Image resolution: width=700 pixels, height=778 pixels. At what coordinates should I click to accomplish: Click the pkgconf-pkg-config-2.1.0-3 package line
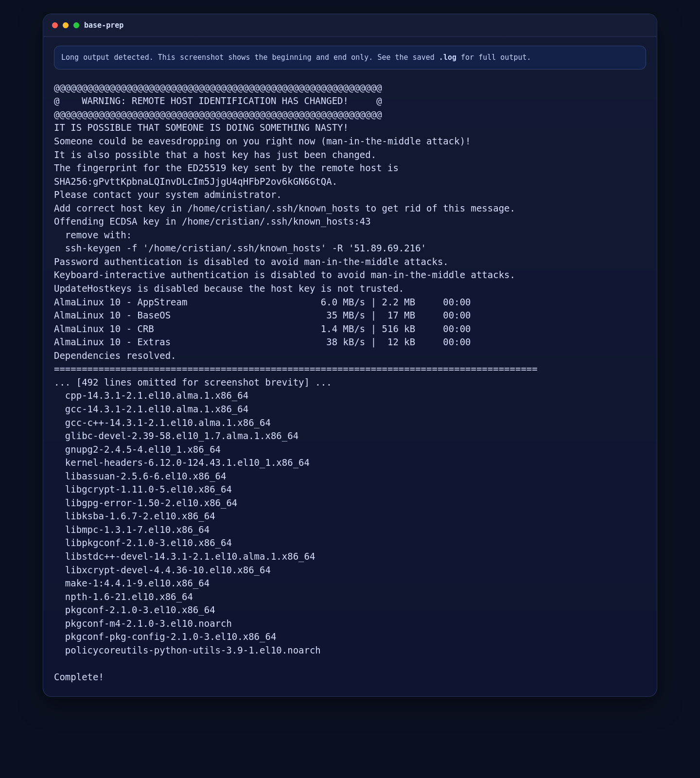pos(171,637)
